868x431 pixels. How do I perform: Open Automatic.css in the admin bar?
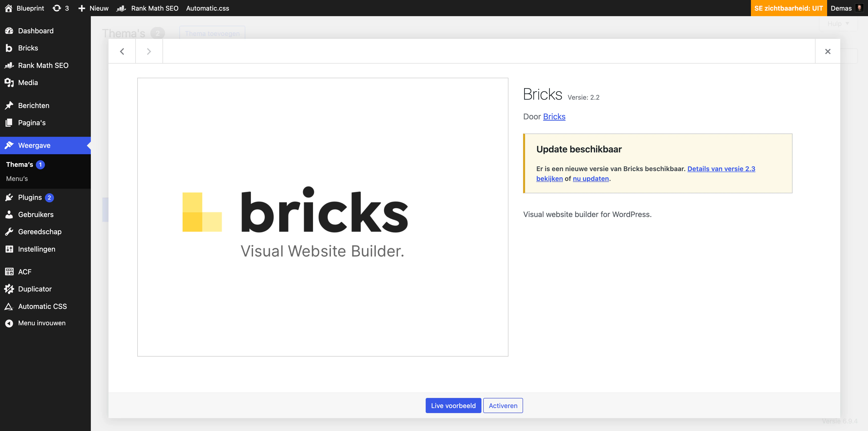(x=207, y=8)
